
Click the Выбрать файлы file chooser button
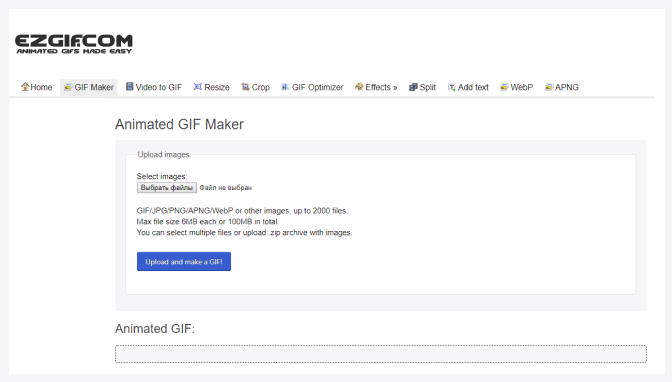(x=167, y=188)
